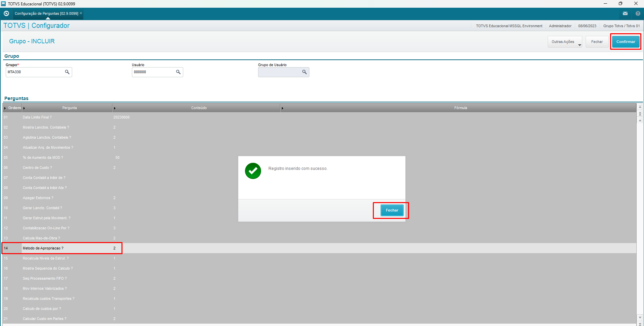This screenshot has height=326, width=644.
Task: Open the mail envelope icon
Action: (x=625, y=13)
